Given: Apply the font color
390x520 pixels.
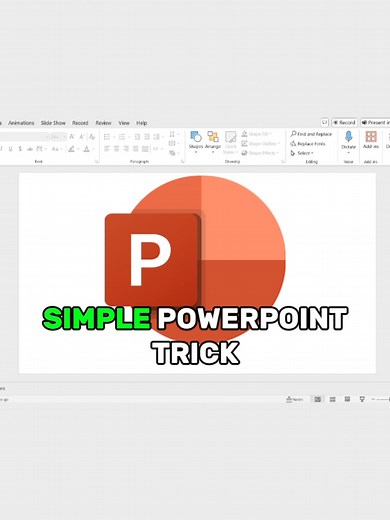Looking at the screenshot, I should 88,149.
